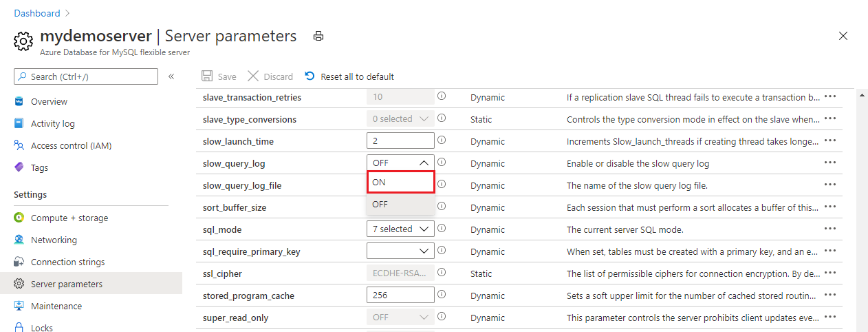
Task: Follow the Dashboard breadcrumb link
Action: 37,13
